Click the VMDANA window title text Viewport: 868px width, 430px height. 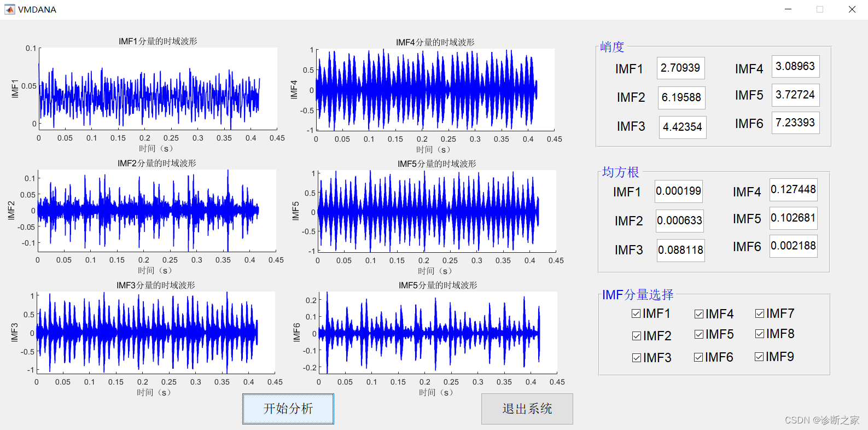37,9
